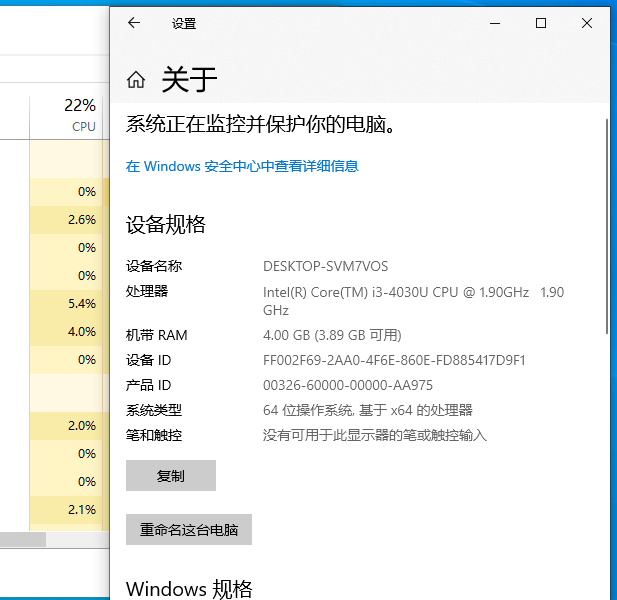
Task: Click the 笔和触控 label
Action: pos(154,435)
